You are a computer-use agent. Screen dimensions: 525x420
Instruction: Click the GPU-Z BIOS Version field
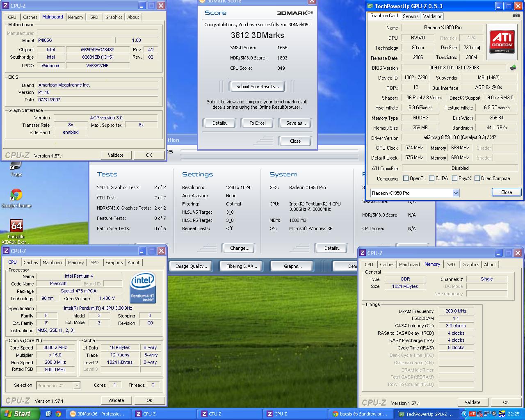[x=454, y=68]
